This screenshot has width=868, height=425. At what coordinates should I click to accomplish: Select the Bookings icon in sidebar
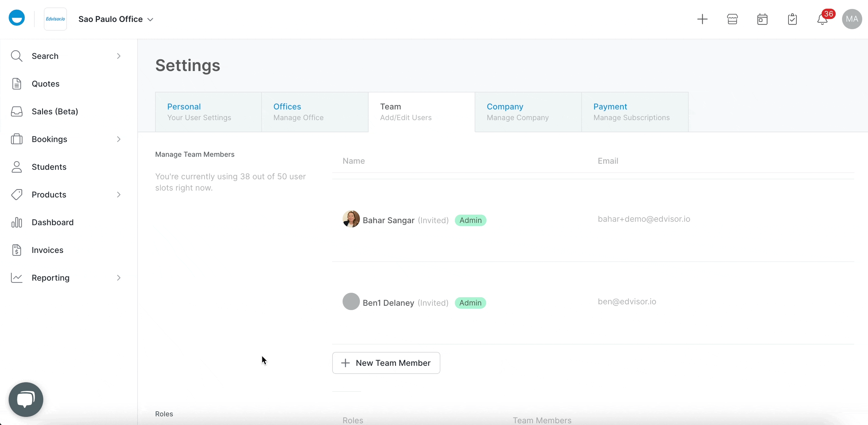[16, 139]
